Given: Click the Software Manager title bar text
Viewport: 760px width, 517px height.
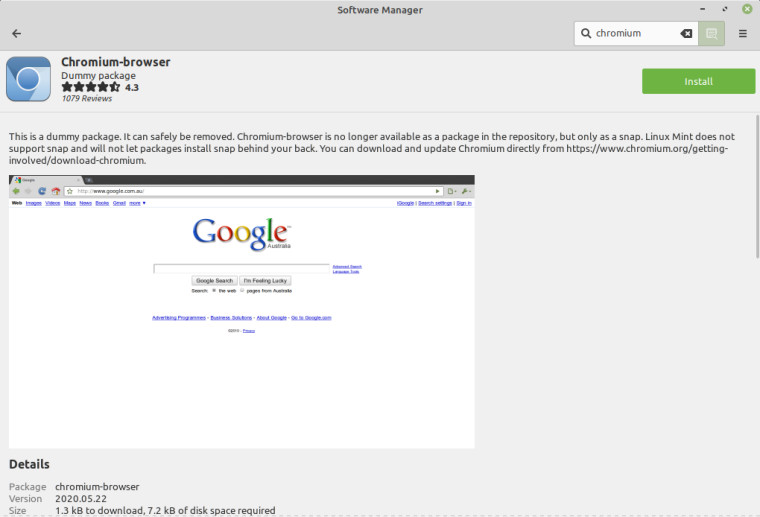Looking at the screenshot, I should coord(380,10).
